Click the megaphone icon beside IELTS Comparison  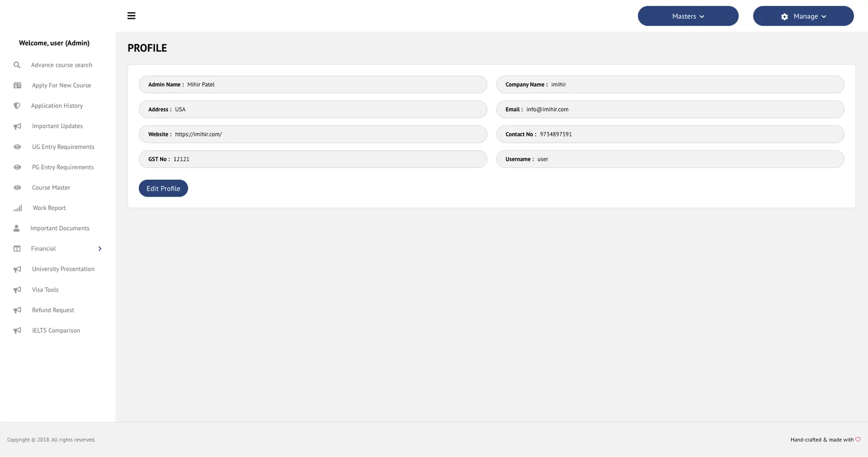[x=17, y=331]
